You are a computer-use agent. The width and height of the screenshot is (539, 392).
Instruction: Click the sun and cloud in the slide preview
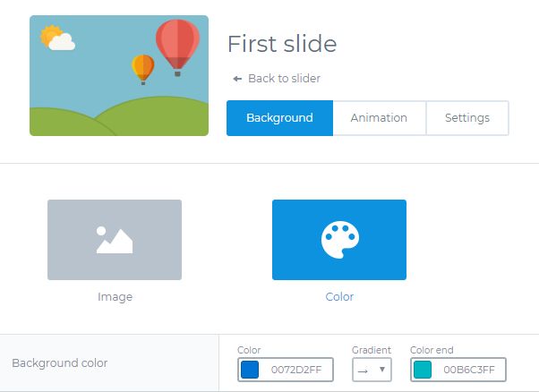(x=56, y=38)
